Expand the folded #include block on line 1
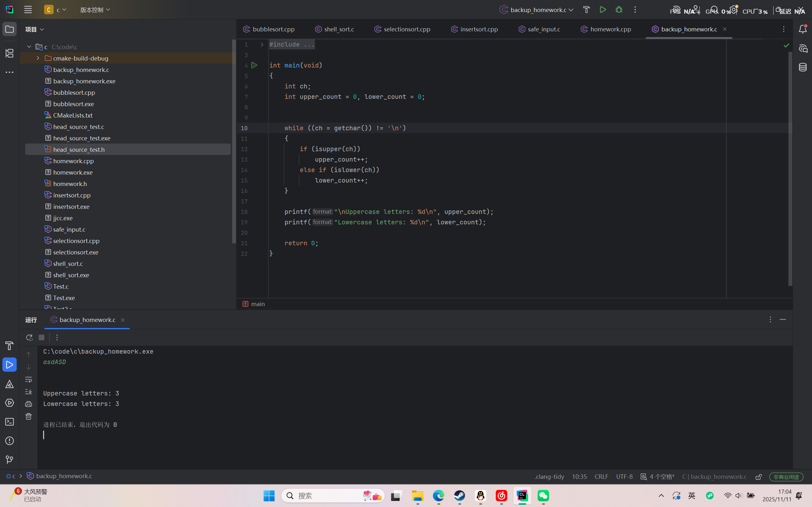Image resolution: width=812 pixels, height=507 pixels. coord(262,45)
